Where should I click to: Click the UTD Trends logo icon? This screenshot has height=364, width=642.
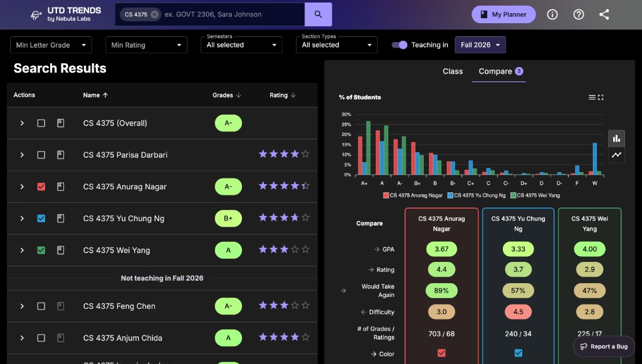(x=36, y=15)
